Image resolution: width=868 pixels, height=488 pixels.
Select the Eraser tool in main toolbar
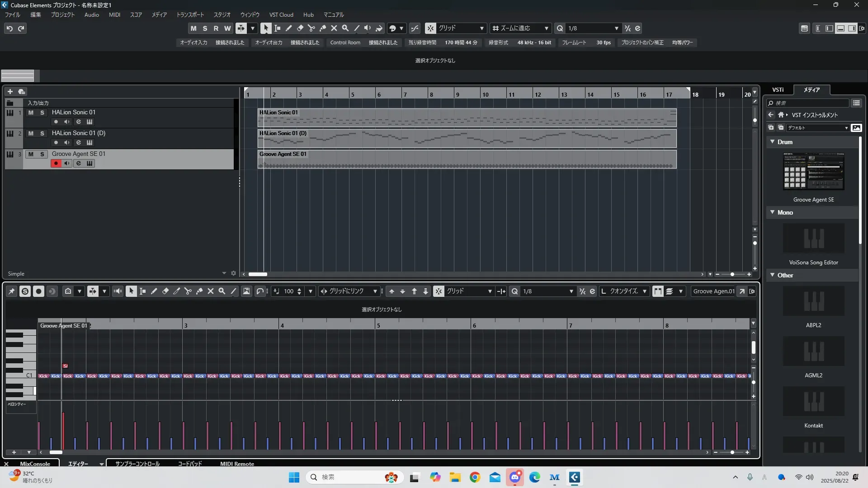[300, 28]
